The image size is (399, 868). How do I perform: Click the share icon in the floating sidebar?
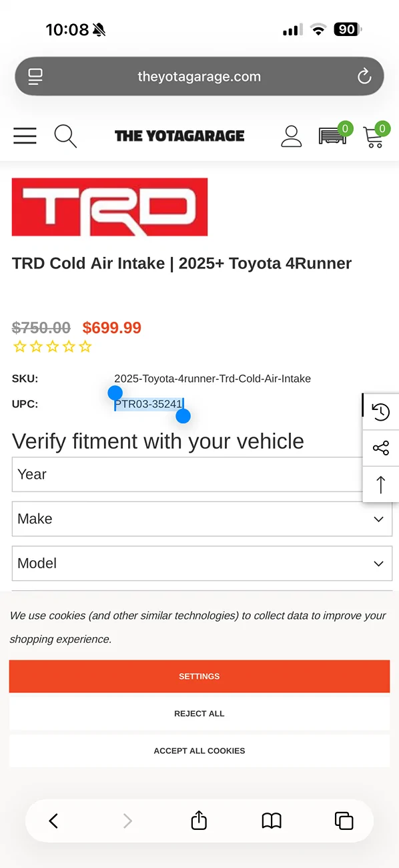381,448
